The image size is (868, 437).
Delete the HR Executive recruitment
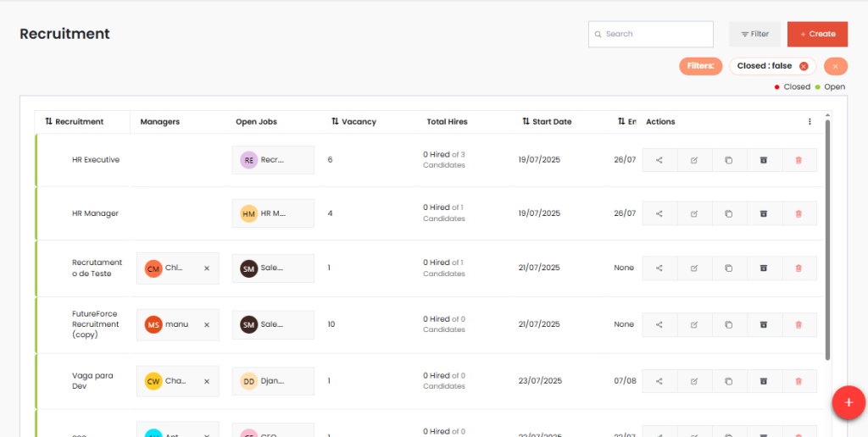[798, 160]
